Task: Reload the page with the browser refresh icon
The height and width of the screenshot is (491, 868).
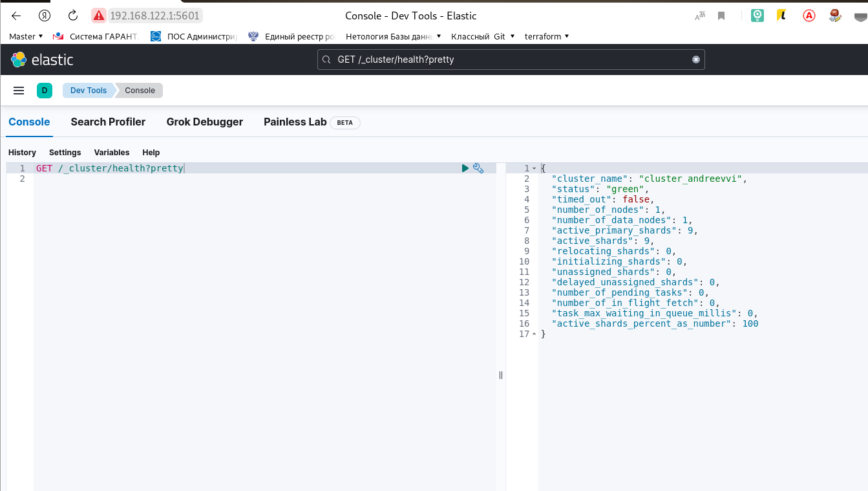Action: 72,15
